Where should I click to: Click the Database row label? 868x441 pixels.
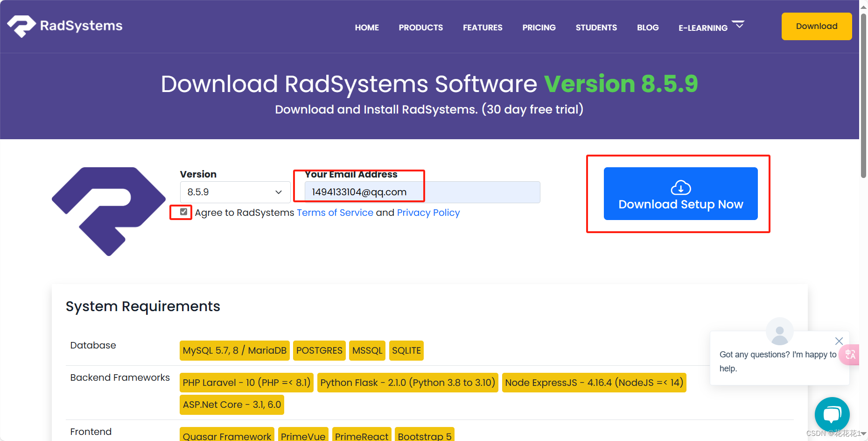click(x=93, y=345)
